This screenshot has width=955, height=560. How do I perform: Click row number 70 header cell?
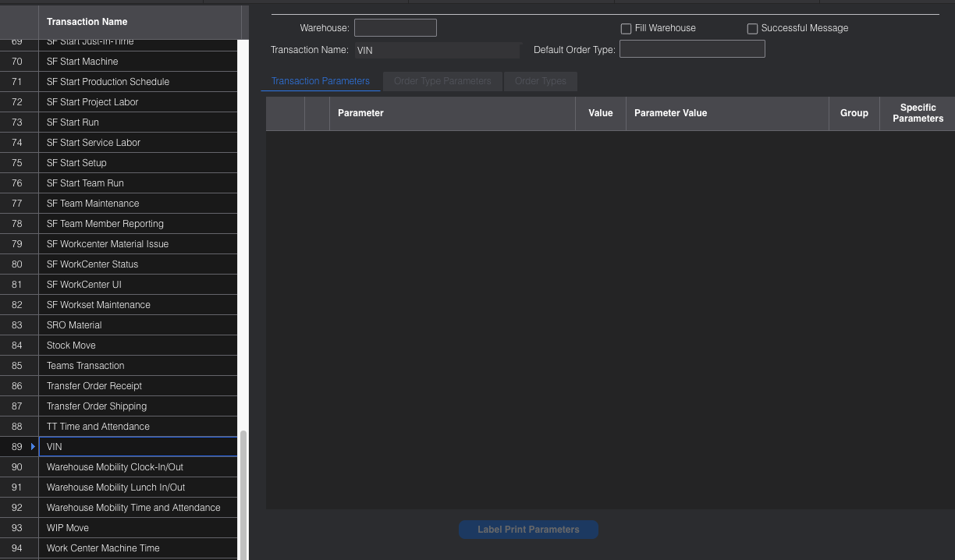[x=19, y=62]
